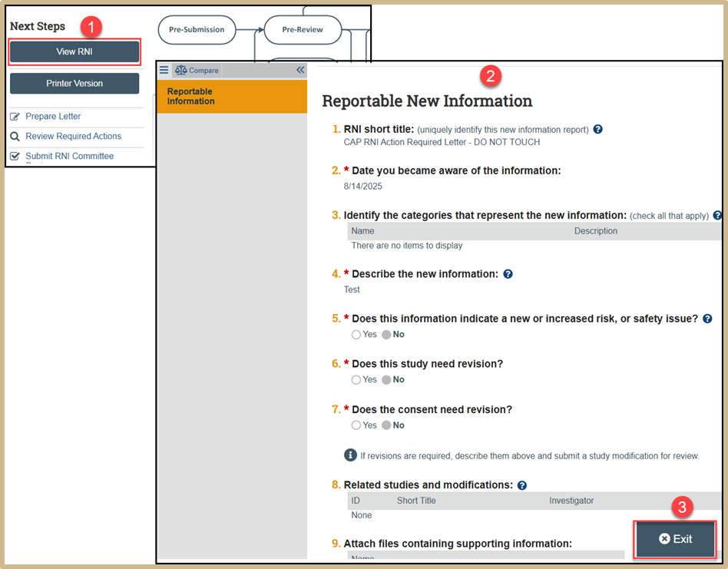Click the Submit RNI Committee activity
Viewport: 728px width, 569px height.
(69, 156)
